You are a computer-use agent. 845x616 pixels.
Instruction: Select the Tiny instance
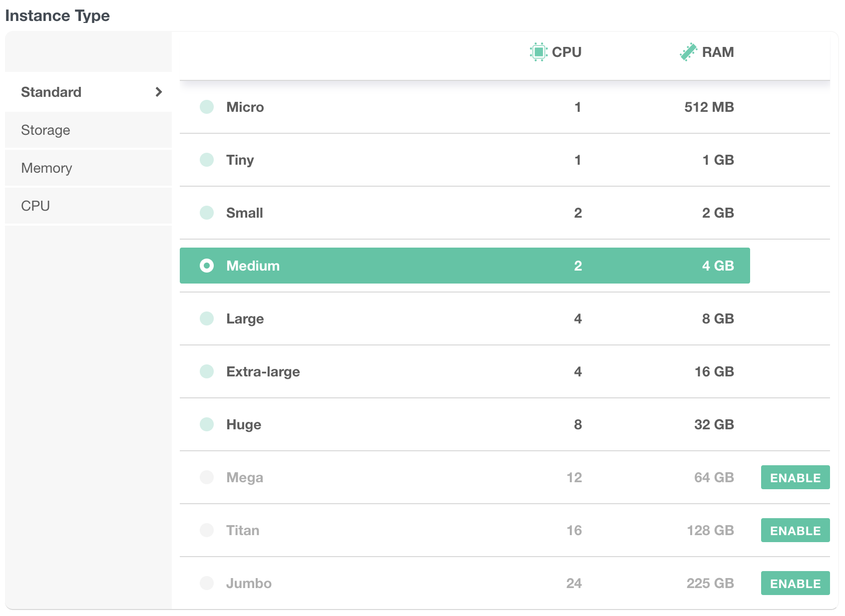click(206, 160)
